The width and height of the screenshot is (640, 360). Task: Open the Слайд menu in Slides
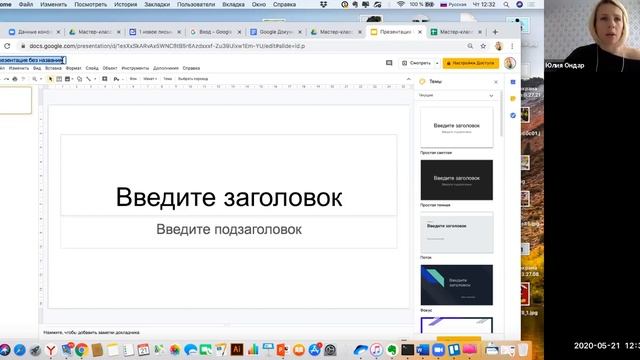(x=92, y=68)
